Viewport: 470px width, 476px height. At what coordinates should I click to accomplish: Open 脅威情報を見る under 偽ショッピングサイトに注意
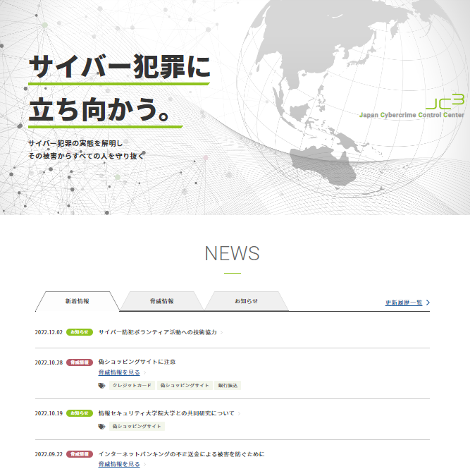(118, 372)
